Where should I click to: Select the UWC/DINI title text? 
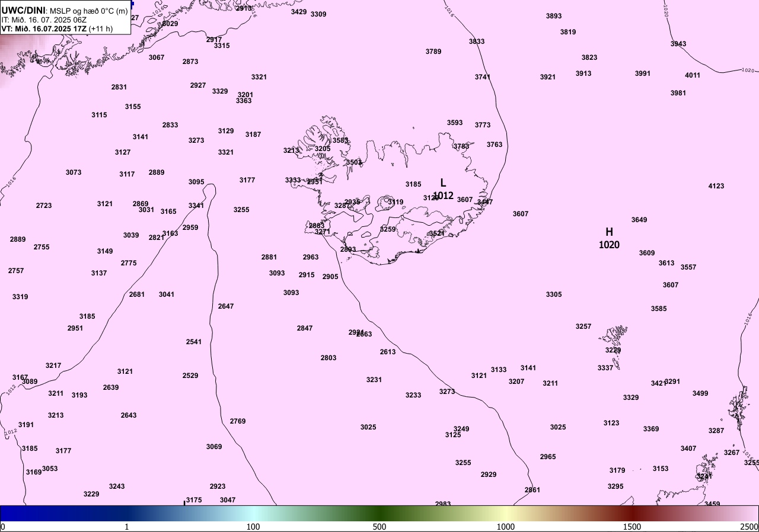click(23, 9)
